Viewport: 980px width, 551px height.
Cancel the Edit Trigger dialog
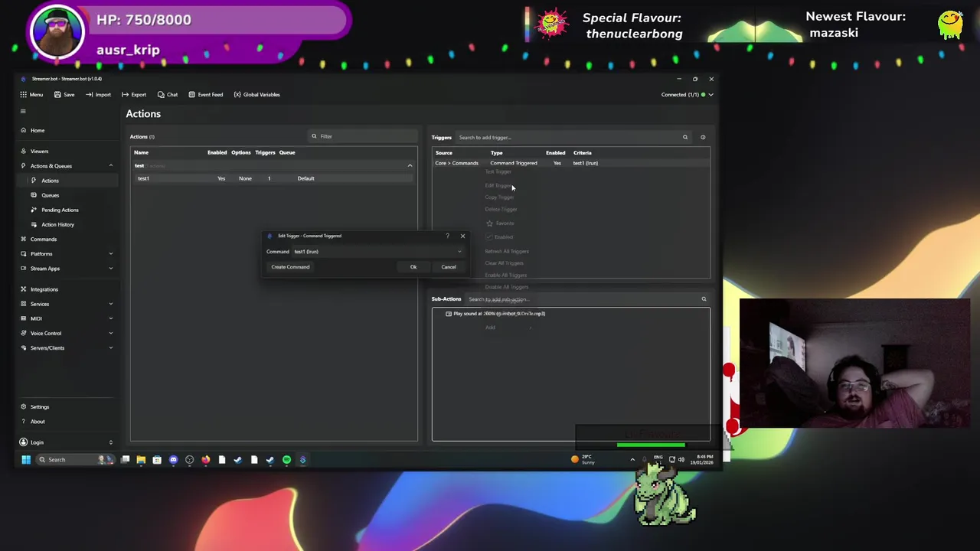(449, 267)
